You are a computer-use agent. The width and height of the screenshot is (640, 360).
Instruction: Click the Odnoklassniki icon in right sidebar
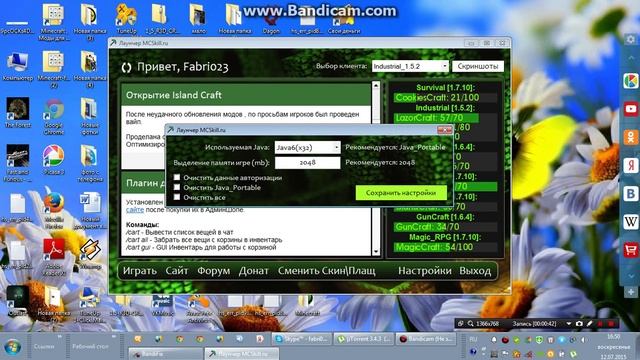pyautogui.click(x=631, y=137)
